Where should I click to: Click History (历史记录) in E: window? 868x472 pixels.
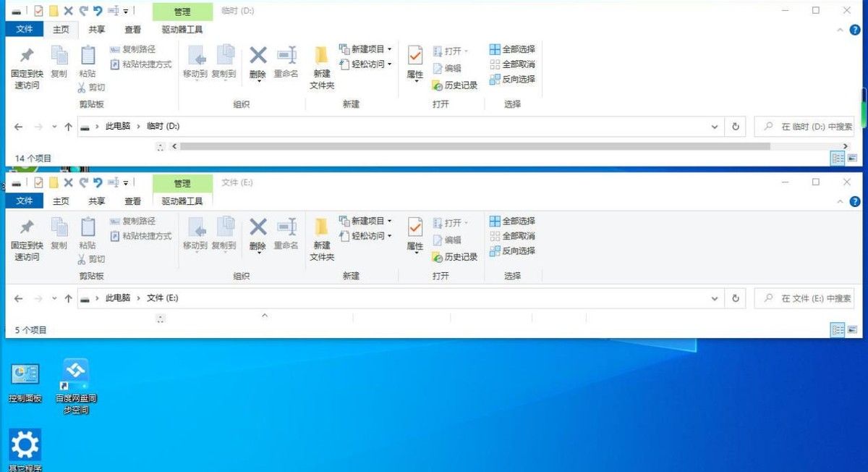[456, 257]
